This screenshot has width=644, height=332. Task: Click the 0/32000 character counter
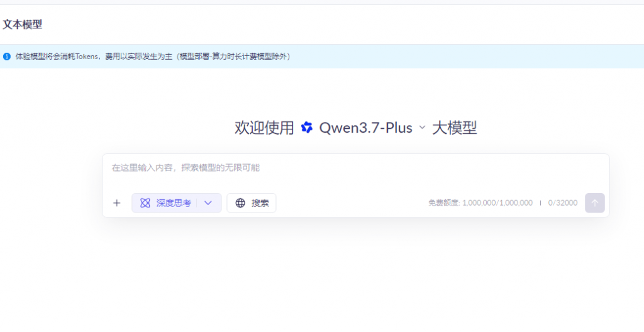click(x=563, y=203)
